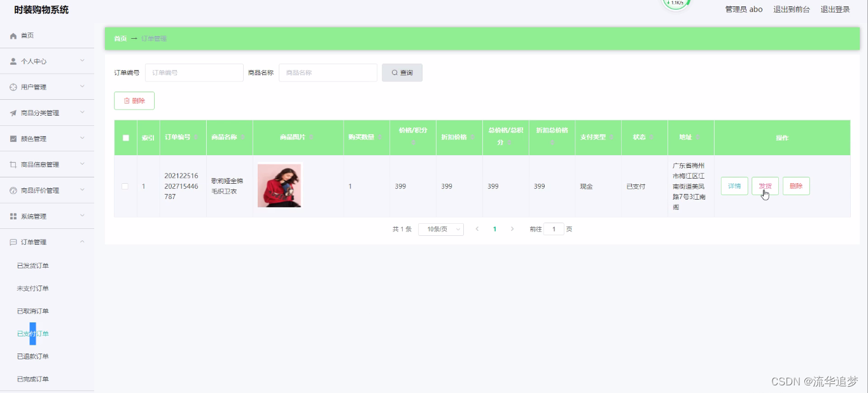The width and height of the screenshot is (868, 393).
Task: Expand the 颜色管理 chevron
Action: coord(82,139)
